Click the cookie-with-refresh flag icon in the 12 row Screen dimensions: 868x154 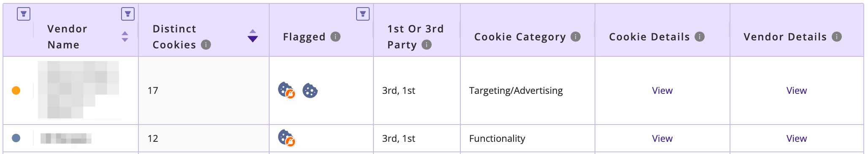(x=287, y=138)
